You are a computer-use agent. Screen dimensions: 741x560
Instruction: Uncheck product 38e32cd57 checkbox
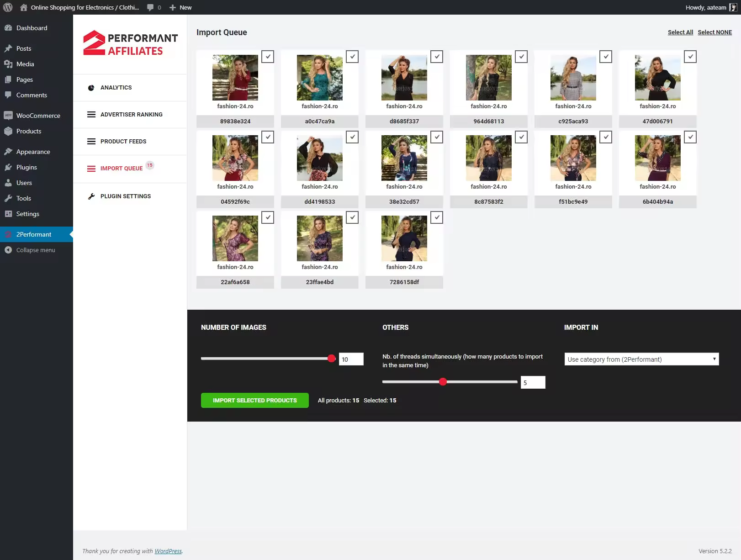point(437,137)
